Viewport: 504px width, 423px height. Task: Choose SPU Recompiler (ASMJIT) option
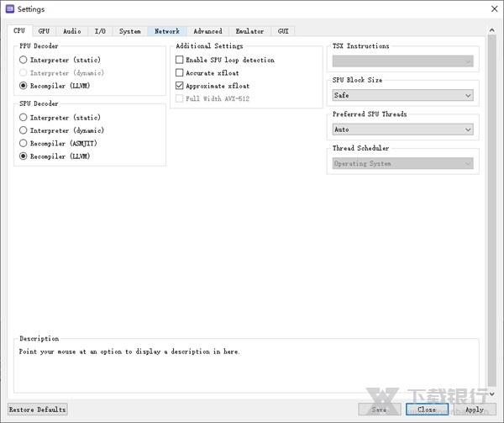click(x=24, y=144)
